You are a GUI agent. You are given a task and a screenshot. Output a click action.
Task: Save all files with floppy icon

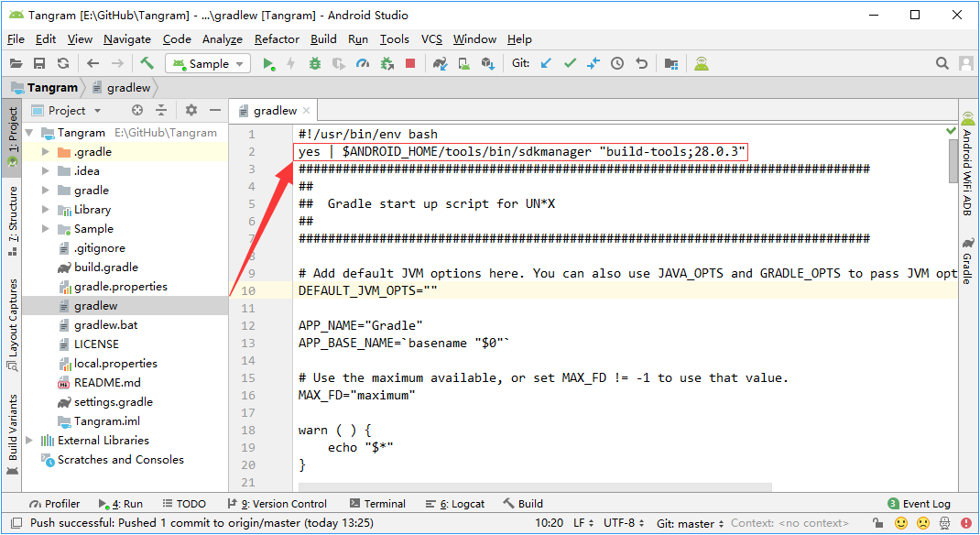pos(39,63)
